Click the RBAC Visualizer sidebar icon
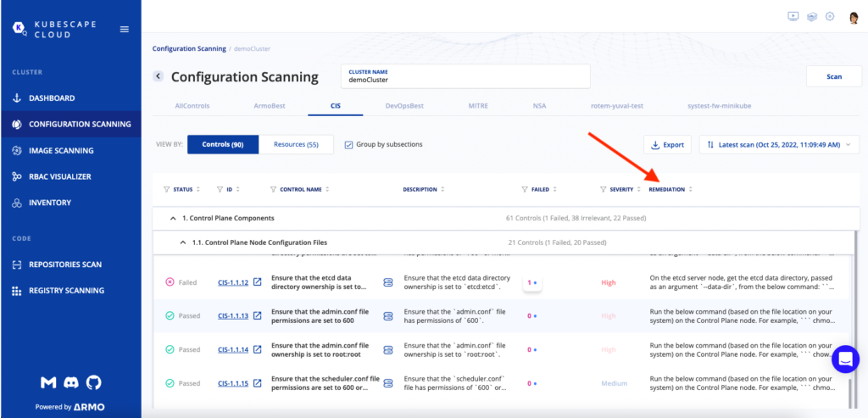 pyautogui.click(x=17, y=176)
